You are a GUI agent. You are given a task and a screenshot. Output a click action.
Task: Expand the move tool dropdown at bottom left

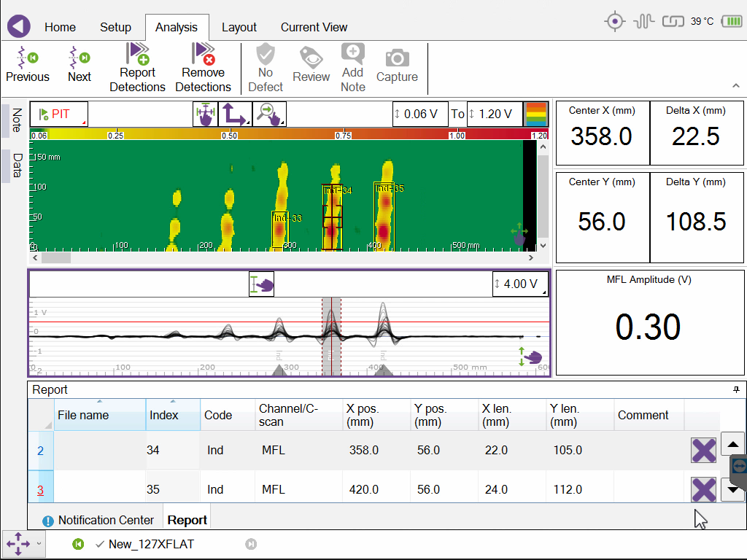(39, 544)
